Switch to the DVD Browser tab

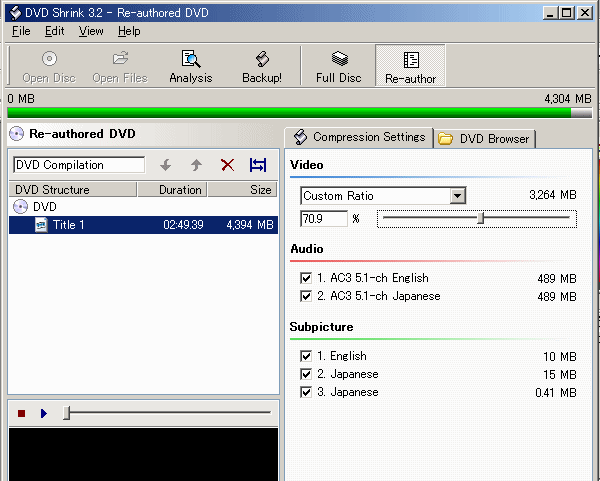click(485, 139)
